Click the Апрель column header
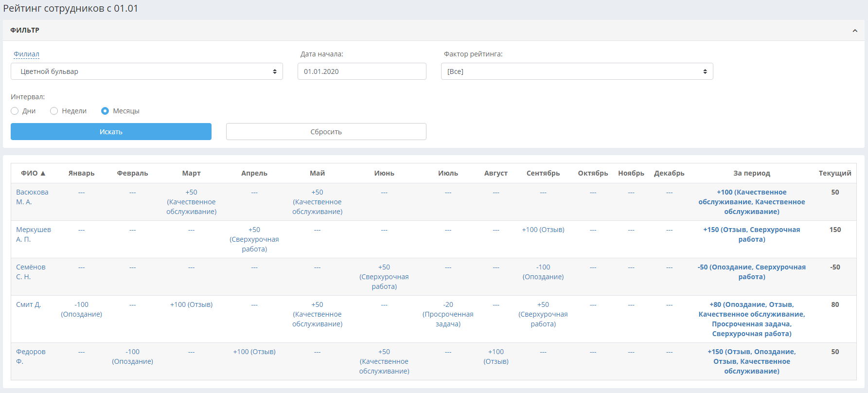Screen dimensions: 868x393 (254, 173)
